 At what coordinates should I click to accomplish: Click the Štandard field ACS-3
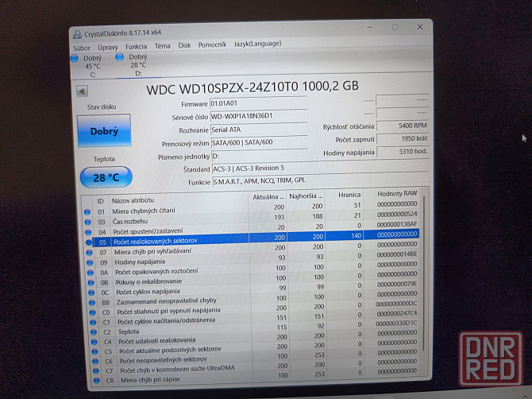click(x=320, y=168)
